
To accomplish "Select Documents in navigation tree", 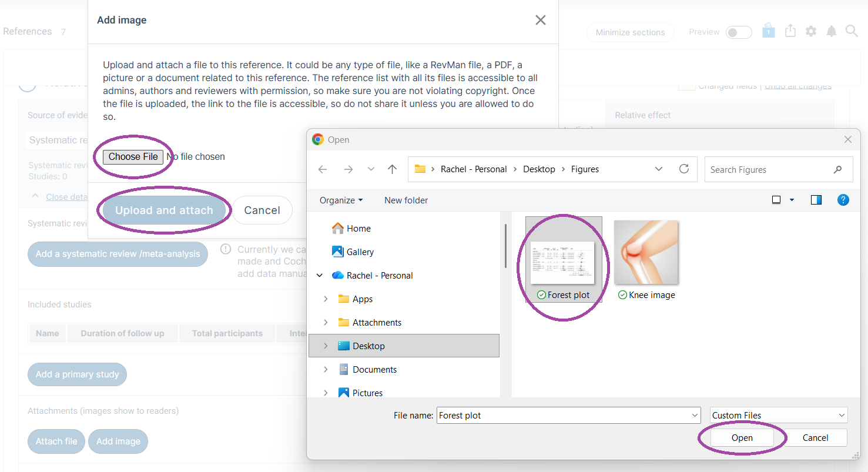I will tap(374, 369).
